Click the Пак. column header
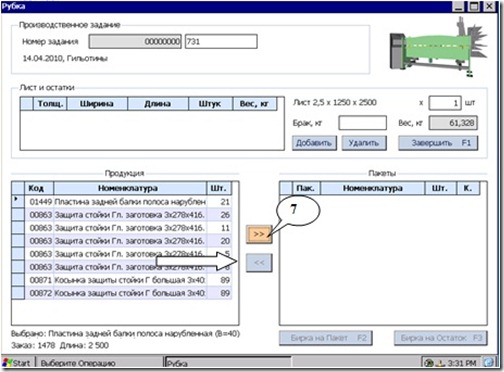Image resolution: width=504 pixels, height=372 pixels. tap(306, 188)
